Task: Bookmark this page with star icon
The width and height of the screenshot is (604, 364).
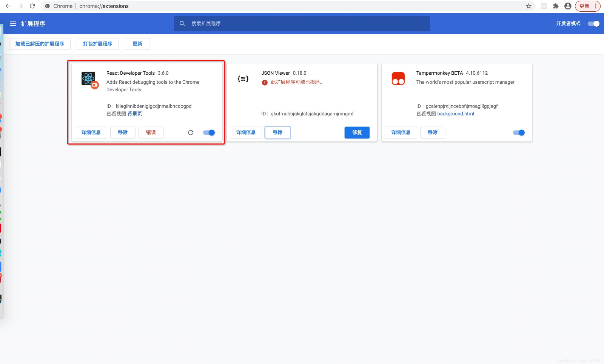Action: pyautogui.click(x=528, y=6)
